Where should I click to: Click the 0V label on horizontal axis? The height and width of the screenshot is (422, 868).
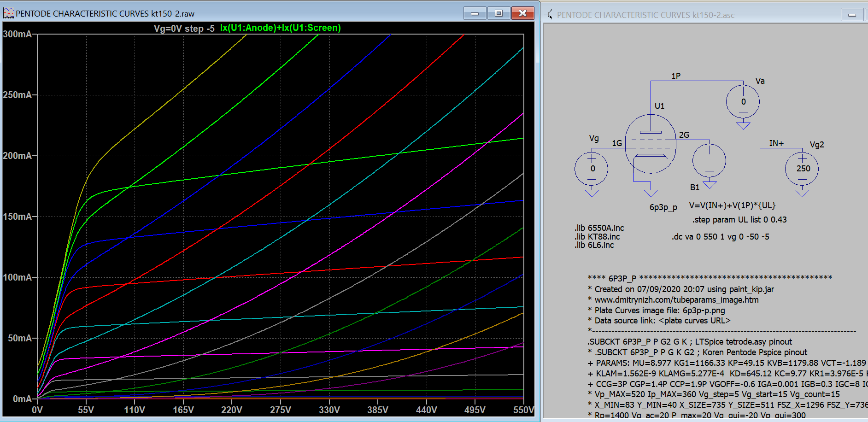point(37,410)
